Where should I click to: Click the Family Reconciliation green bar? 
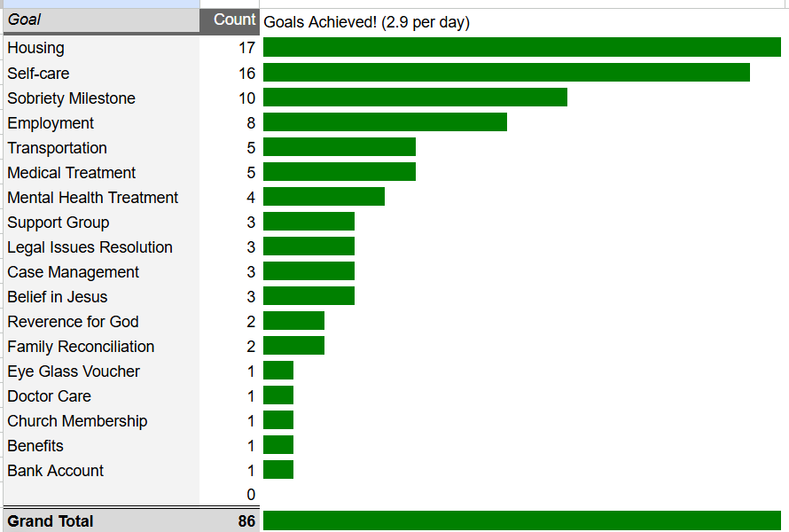pyautogui.click(x=293, y=345)
